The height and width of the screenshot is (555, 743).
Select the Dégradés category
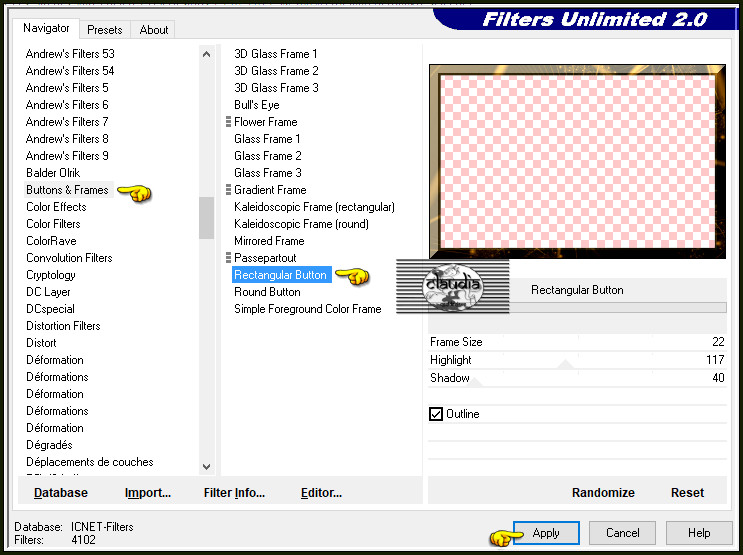tap(49, 445)
